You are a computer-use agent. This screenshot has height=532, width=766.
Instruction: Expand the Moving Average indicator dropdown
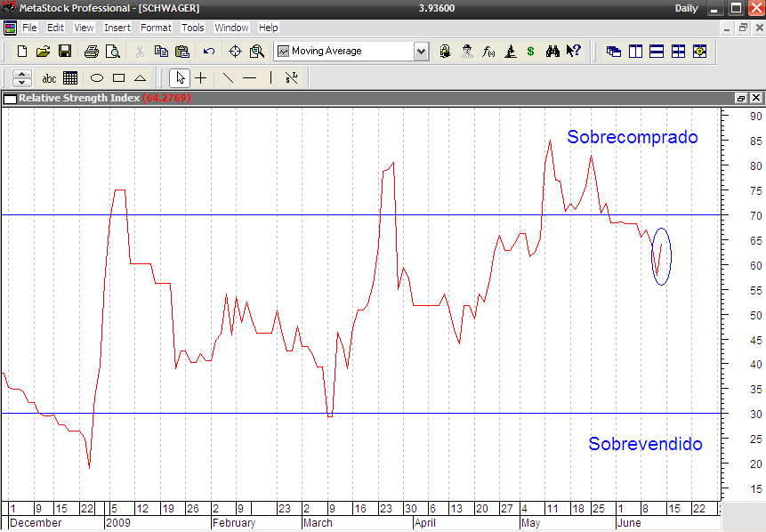[421, 52]
